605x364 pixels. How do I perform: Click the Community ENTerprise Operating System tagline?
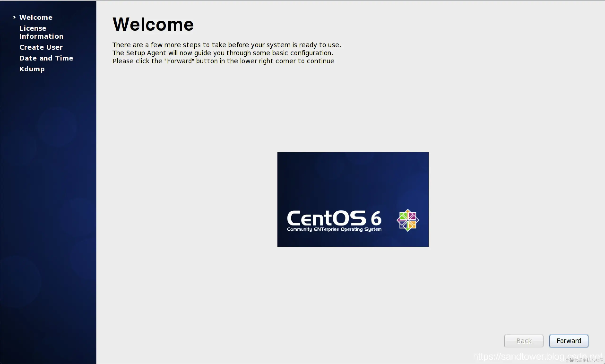[334, 229]
